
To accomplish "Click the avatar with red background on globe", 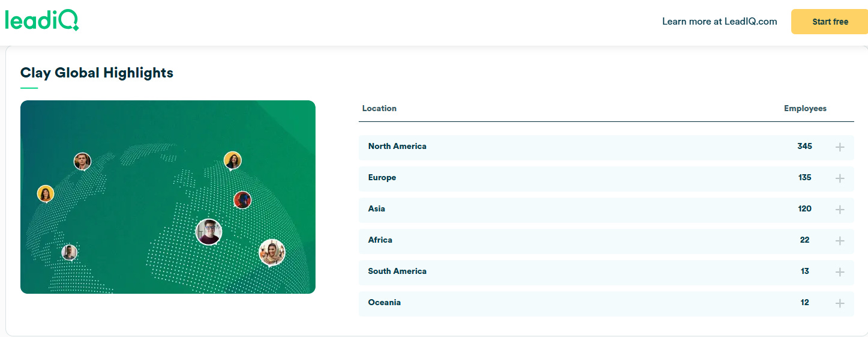I will click(242, 200).
